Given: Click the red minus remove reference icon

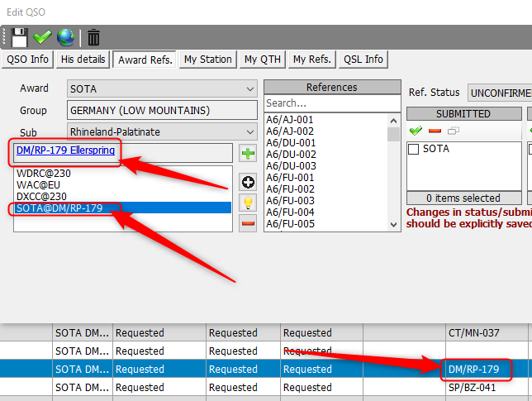Looking at the screenshot, I should 248,223.
